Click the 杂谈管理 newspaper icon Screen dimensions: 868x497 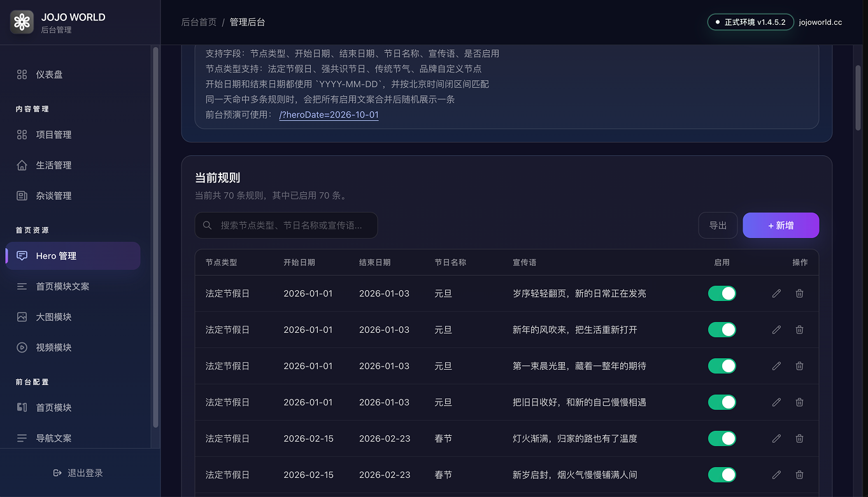(x=22, y=196)
